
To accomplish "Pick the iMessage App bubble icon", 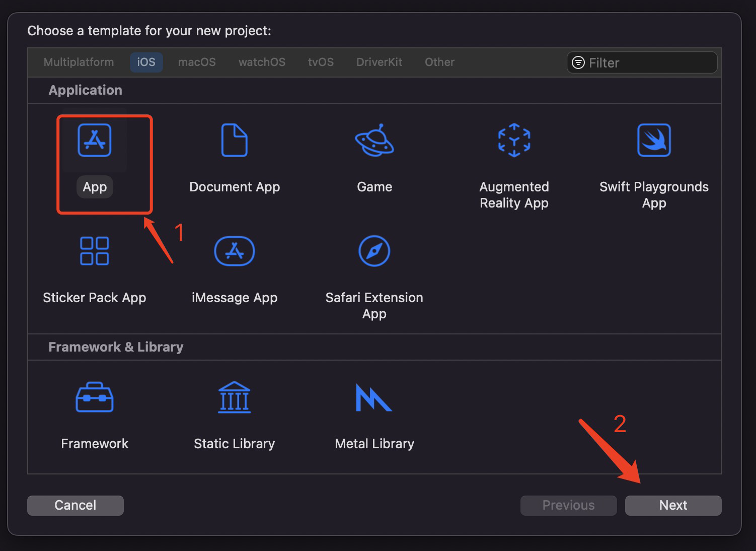I will click(235, 251).
